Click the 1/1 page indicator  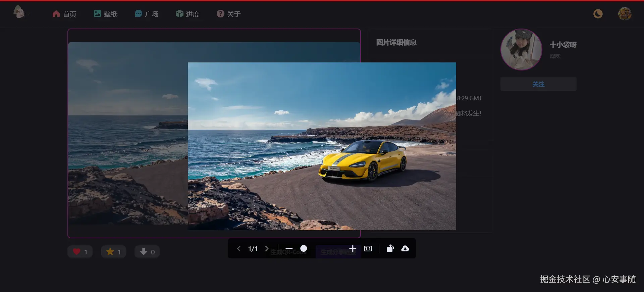click(x=253, y=249)
